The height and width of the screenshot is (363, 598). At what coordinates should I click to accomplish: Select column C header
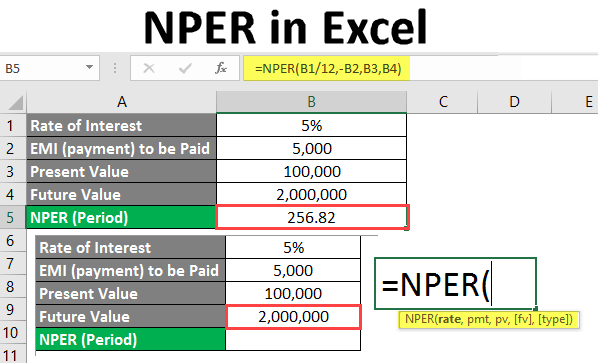coord(442,102)
